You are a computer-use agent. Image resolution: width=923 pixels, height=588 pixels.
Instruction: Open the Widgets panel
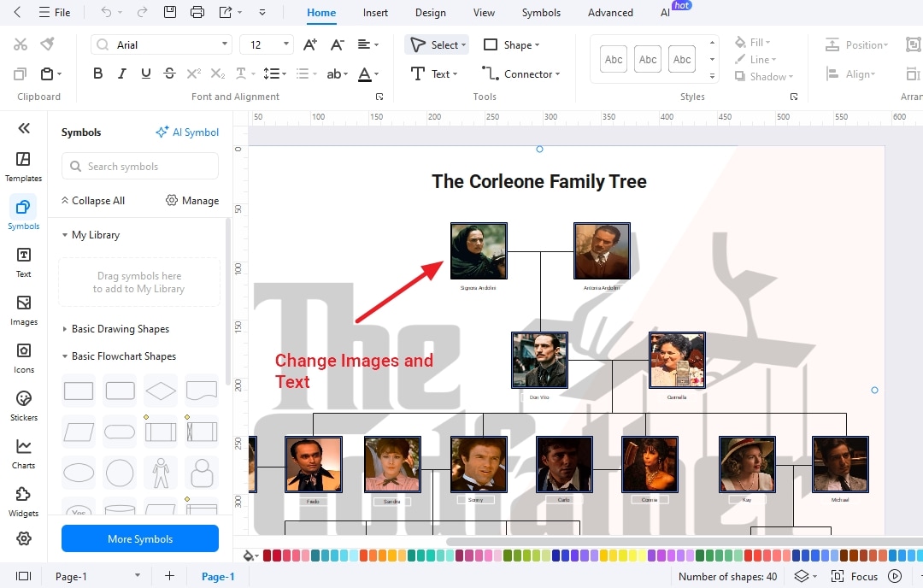(23, 499)
